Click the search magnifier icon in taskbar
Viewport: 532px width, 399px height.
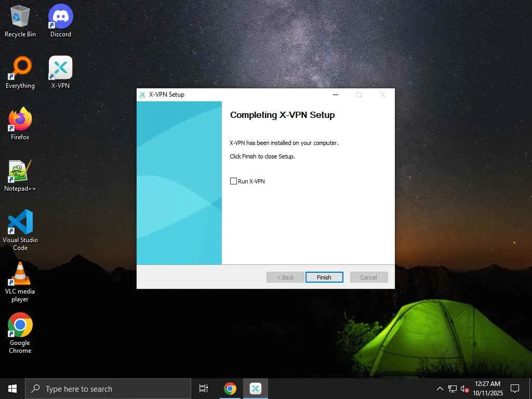coord(35,389)
